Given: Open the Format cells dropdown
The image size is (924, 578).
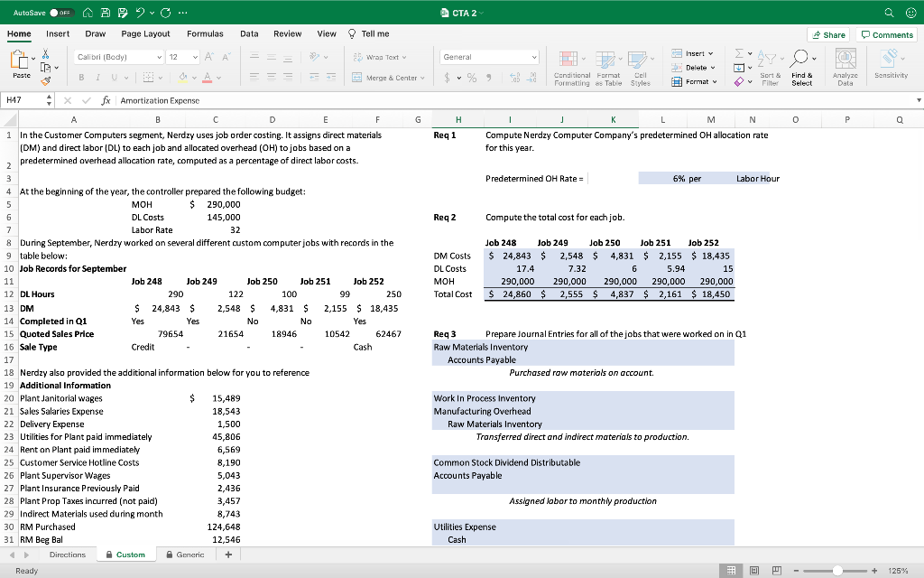Looking at the screenshot, I should coord(694,81).
